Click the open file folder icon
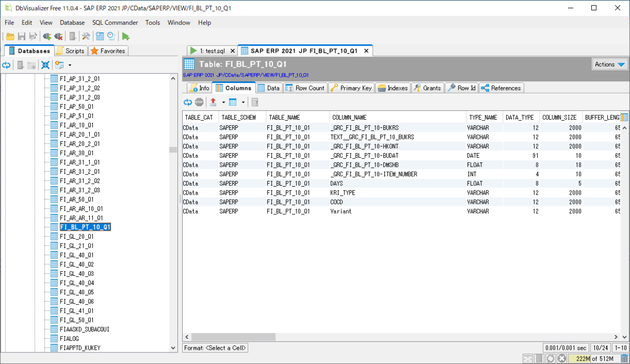 (10, 36)
